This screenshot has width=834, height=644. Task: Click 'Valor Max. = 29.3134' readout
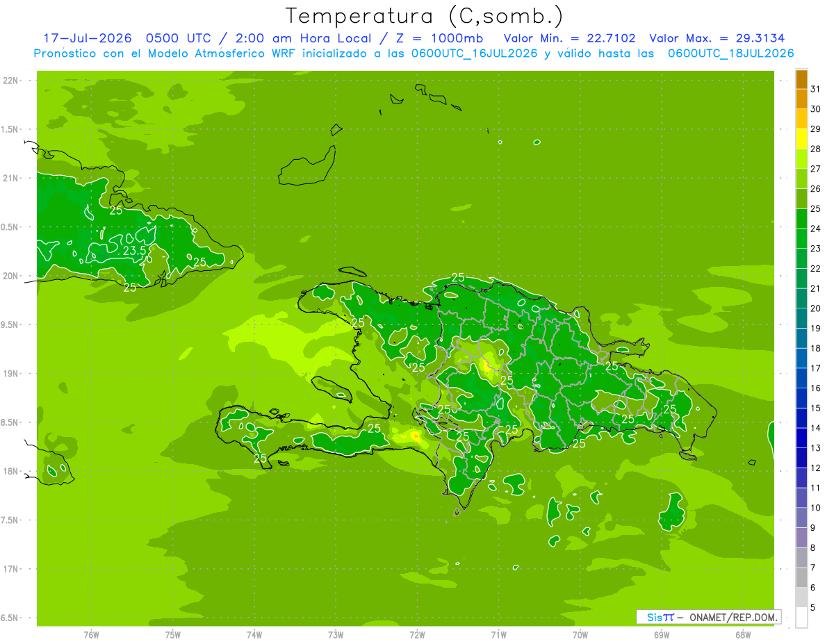tap(717, 38)
